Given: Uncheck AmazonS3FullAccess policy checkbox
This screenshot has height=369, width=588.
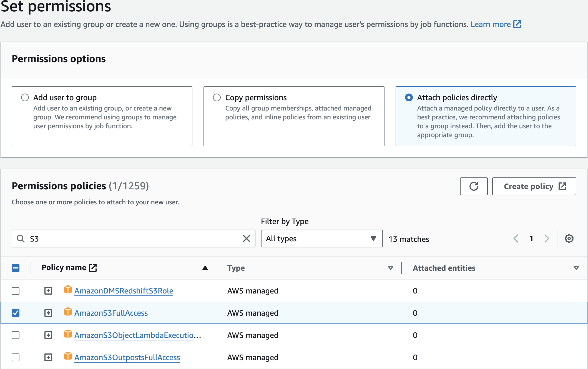Looking at the screenshot, I should [16, 313].
